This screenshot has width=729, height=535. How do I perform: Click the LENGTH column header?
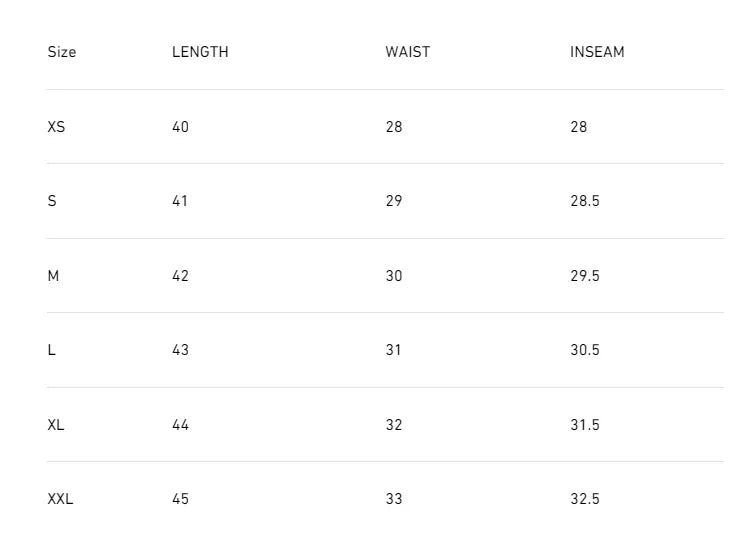click(x=200, y=52)
